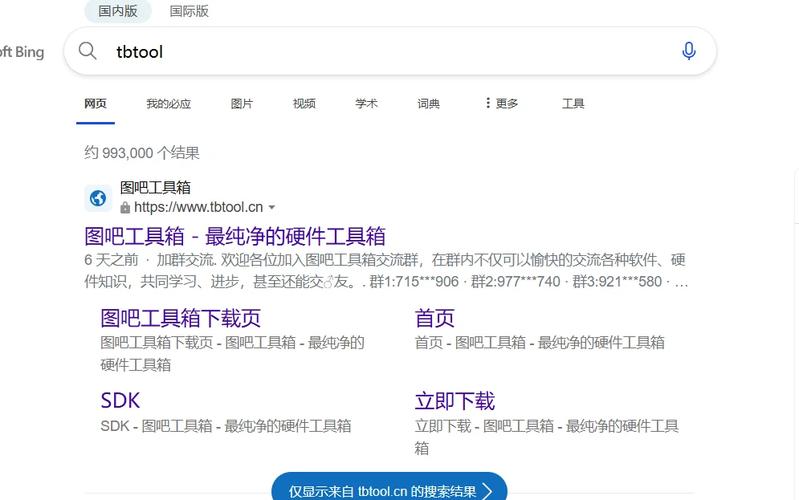Expand dropdown arrow after www.tbtool.cn

(272, 207)
